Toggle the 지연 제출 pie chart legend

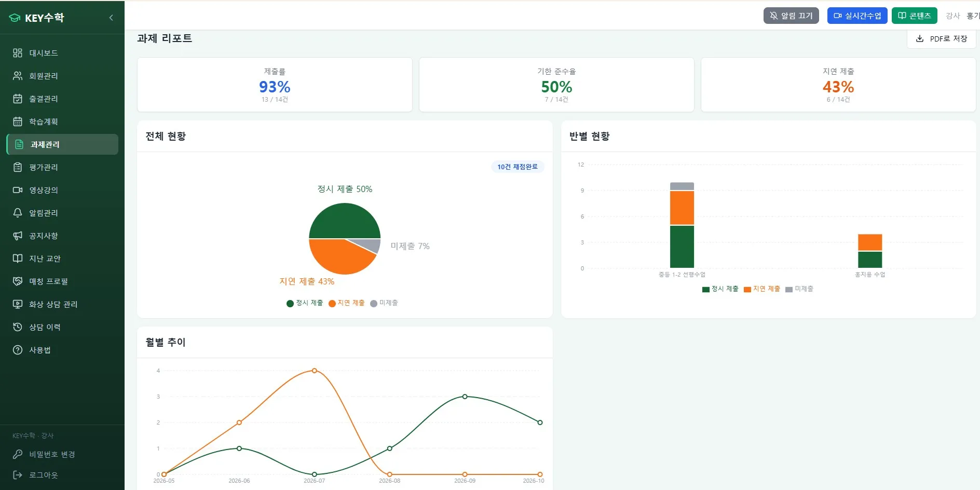coord(346,303)
